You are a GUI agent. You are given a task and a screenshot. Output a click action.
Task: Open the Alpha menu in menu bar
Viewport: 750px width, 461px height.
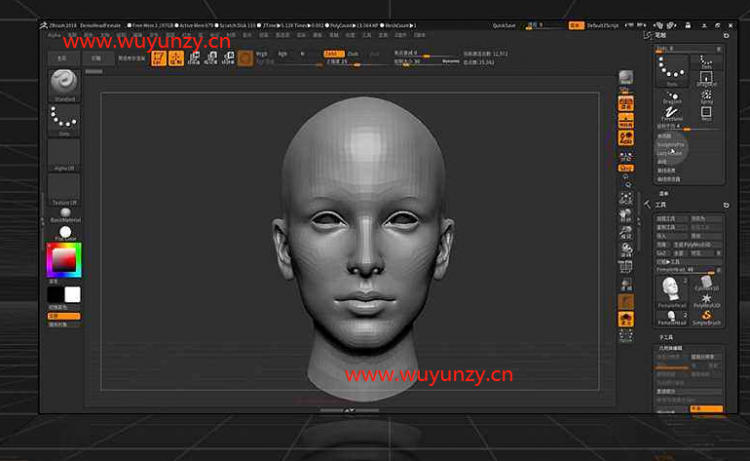click(x=54, y=33)
